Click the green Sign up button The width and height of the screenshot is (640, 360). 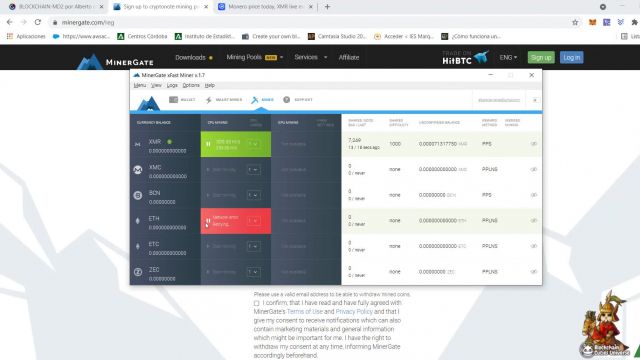(541, 58)
